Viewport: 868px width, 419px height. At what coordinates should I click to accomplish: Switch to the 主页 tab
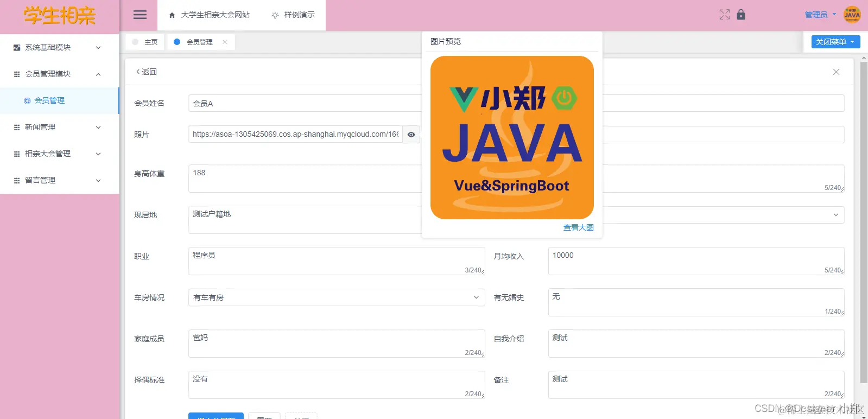145,42
